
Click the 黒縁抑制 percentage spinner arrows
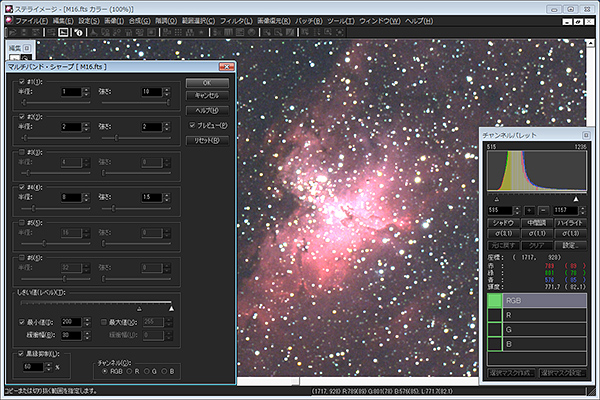(x=49, y=367)
